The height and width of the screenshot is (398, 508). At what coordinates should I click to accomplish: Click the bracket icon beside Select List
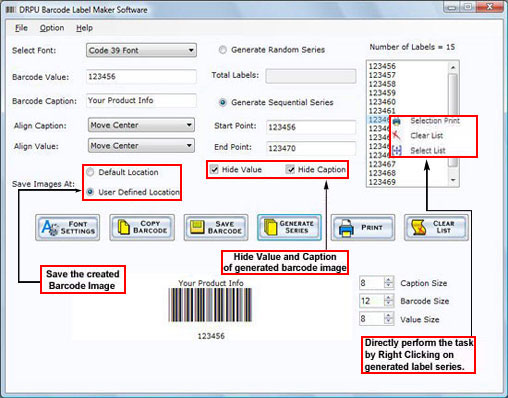pyautogui.click(x=396, y=150)
